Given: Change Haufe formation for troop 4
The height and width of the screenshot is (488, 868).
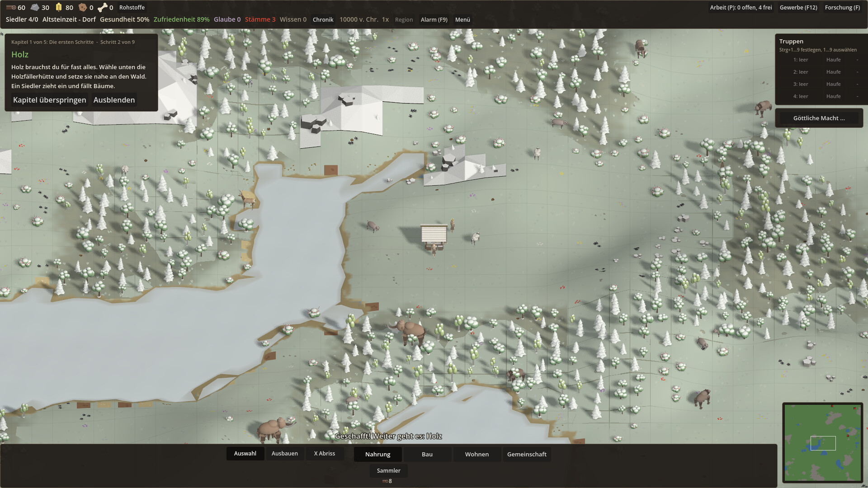Looking at the screenshot, I should click(x=833, y=96).
